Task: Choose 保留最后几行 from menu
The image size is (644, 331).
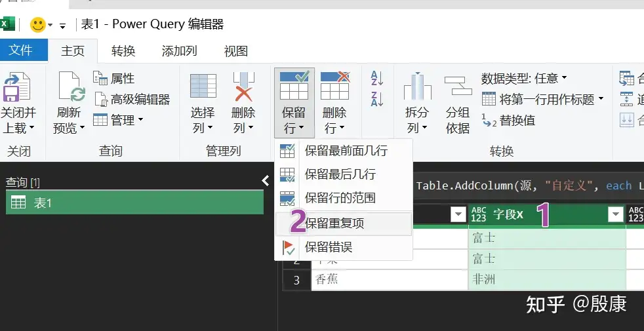Action: tap(344, 174)
